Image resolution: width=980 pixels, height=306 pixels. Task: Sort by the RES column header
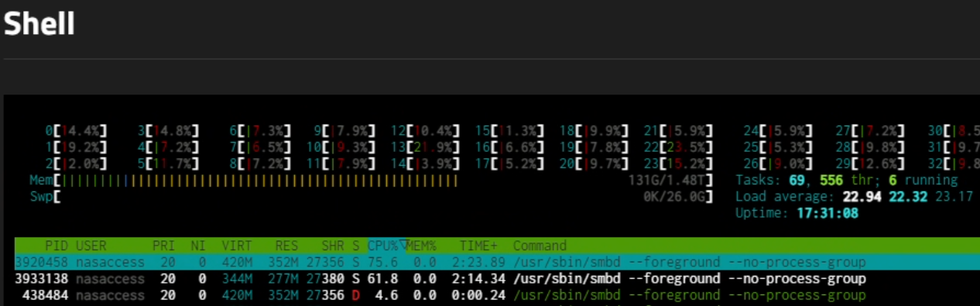coord(286,246)
